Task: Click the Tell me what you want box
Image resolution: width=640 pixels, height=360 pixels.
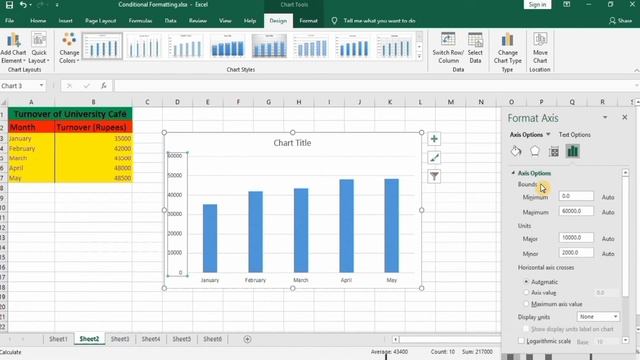Action: (379, 20)
